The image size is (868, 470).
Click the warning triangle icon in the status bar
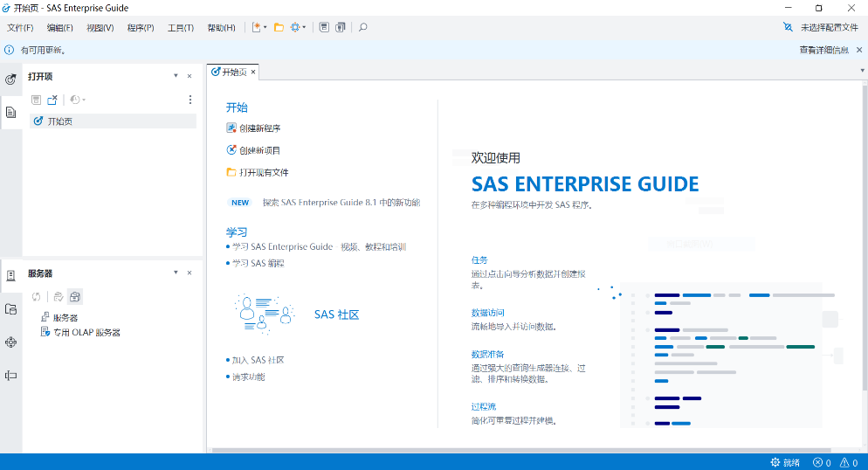(x=844, y=462)
